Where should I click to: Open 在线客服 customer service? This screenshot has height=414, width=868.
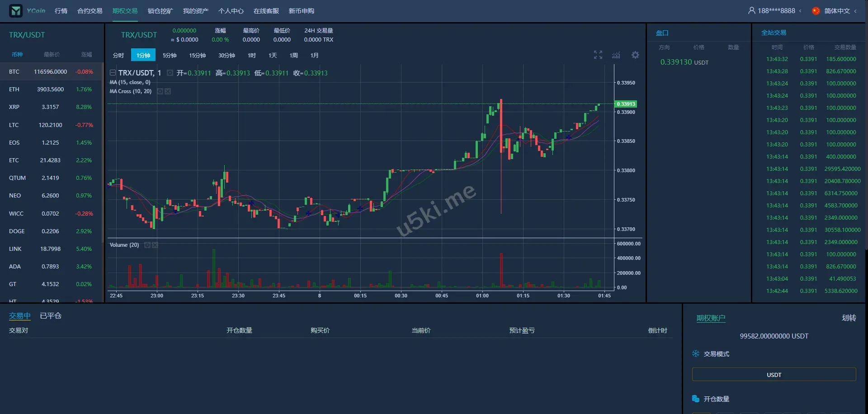(x=266, y=11)
